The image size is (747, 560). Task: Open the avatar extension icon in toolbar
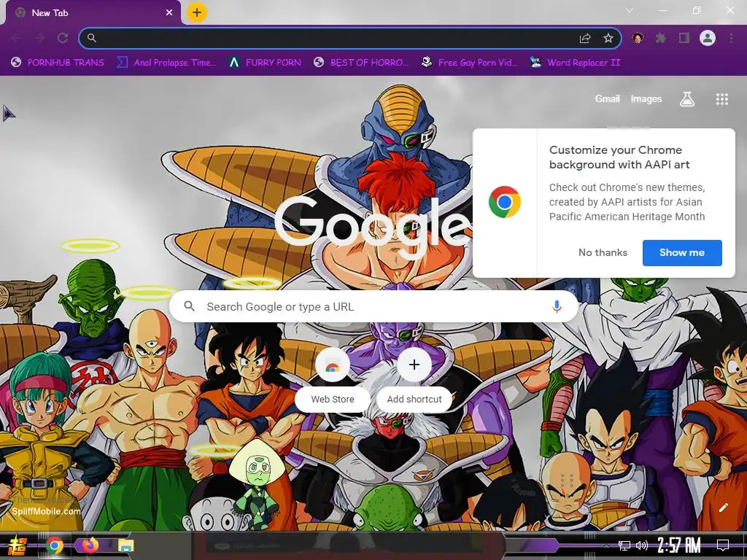pyautogui.click(x=638, y=38)
